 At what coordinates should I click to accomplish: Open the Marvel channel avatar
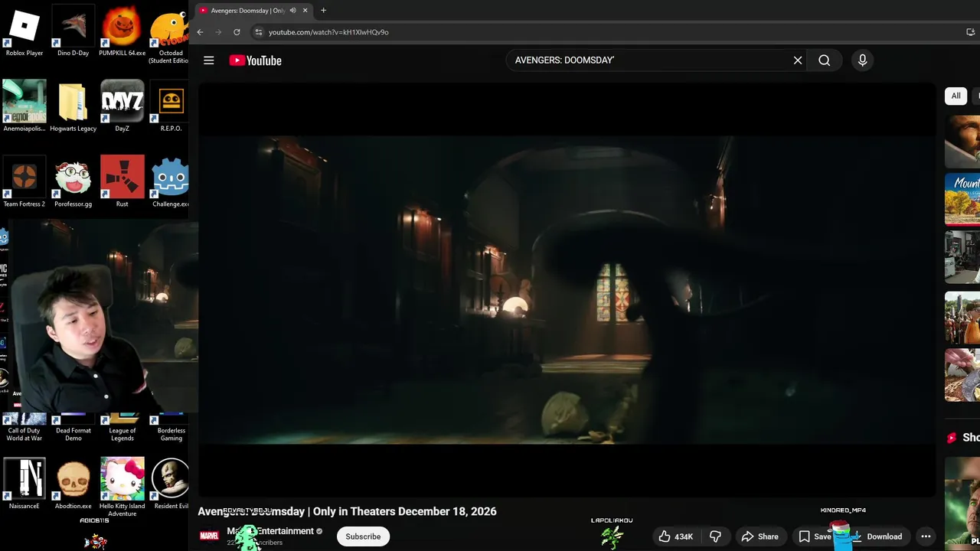point(209,536)
